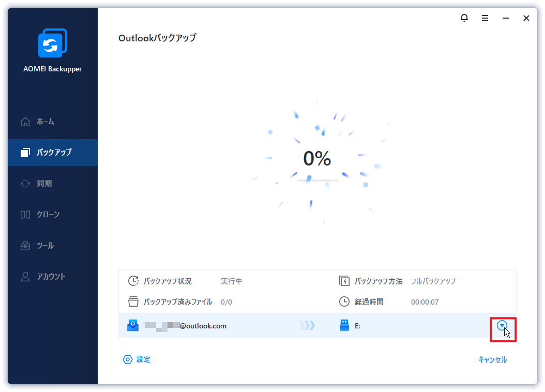Click キャンセル to cancel backup

pyautogui.click(x=492, y=360)
